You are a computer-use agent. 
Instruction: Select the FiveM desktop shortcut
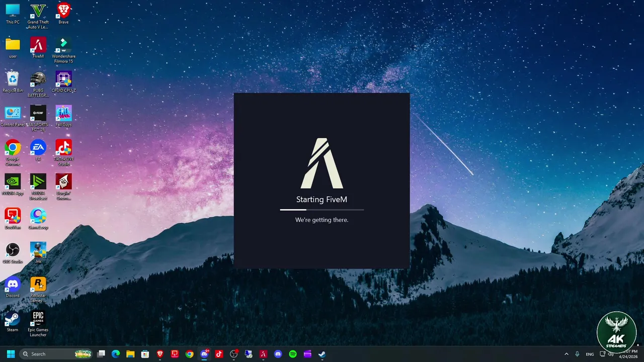38,48
